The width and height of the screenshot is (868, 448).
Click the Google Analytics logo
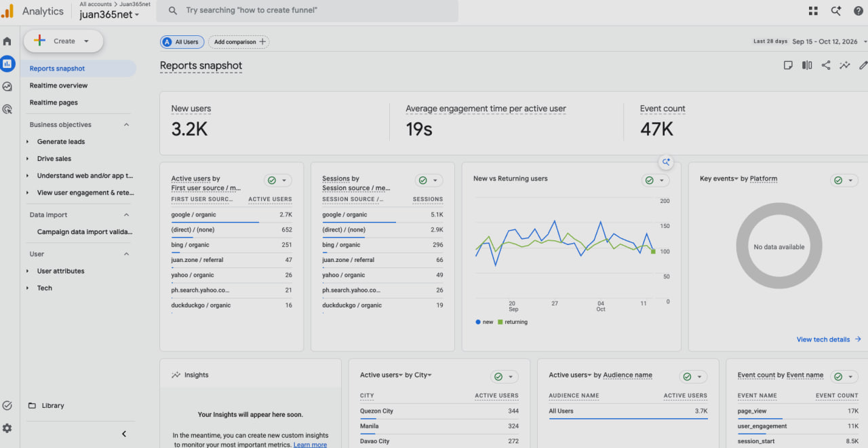[x=7, y=11]
